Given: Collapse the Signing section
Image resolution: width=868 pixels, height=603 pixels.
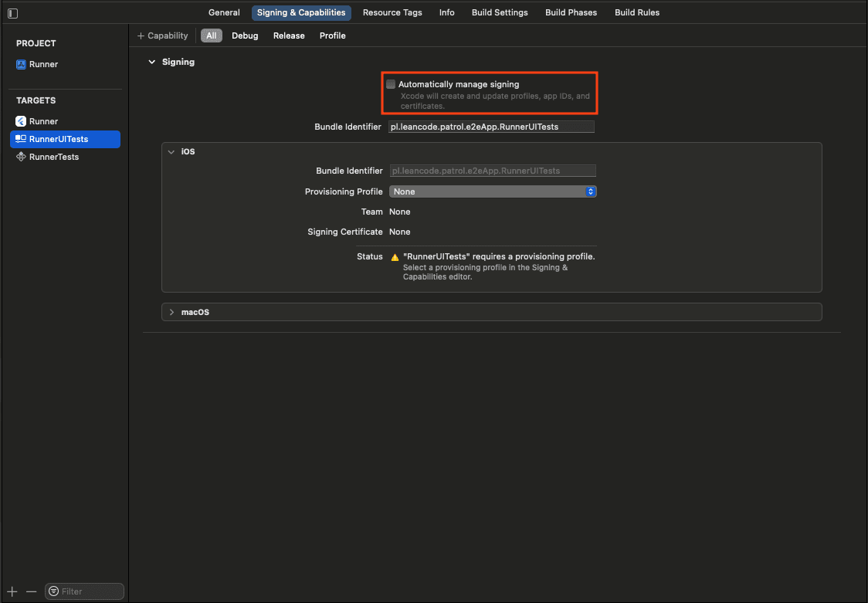Looking at the screenshot, I should click(151, 62).
